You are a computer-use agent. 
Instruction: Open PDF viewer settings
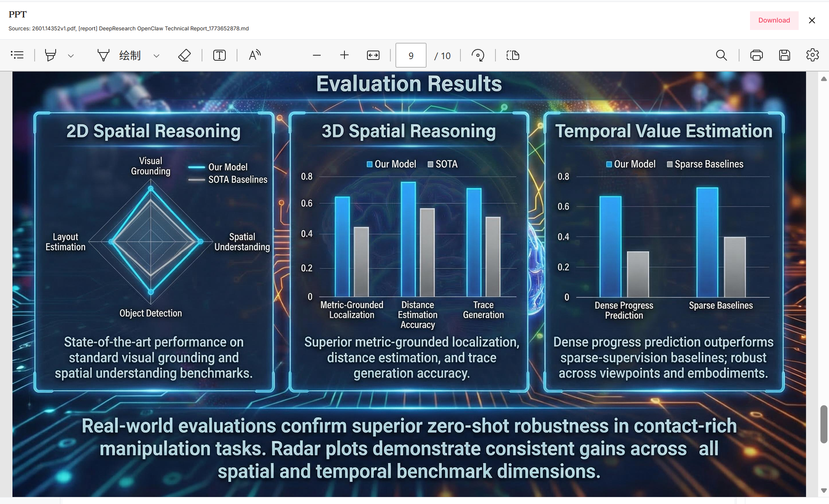coord(813,55)
